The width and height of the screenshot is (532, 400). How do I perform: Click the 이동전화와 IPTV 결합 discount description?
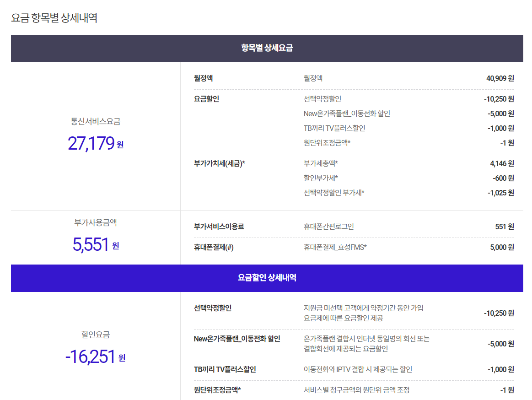click(x=357, y=369)
